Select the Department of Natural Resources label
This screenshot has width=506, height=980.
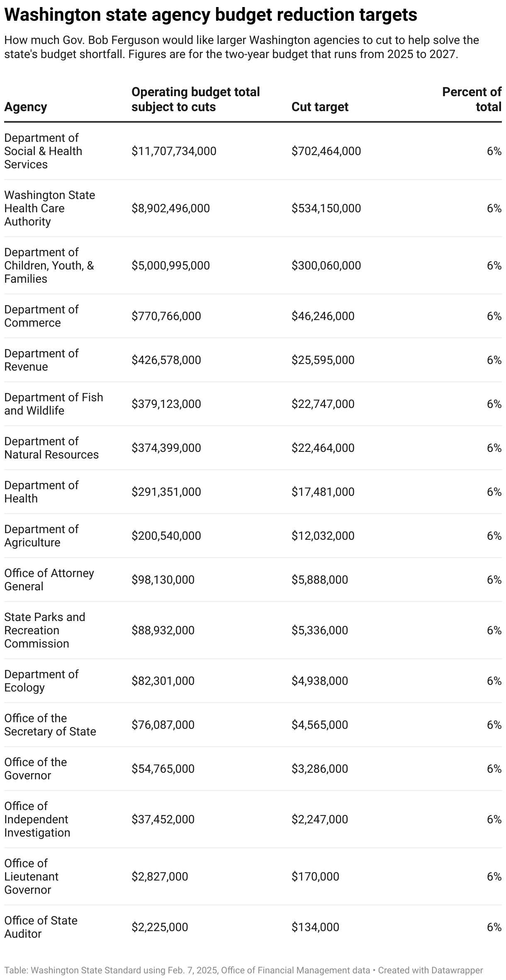[x=51, y=448]
